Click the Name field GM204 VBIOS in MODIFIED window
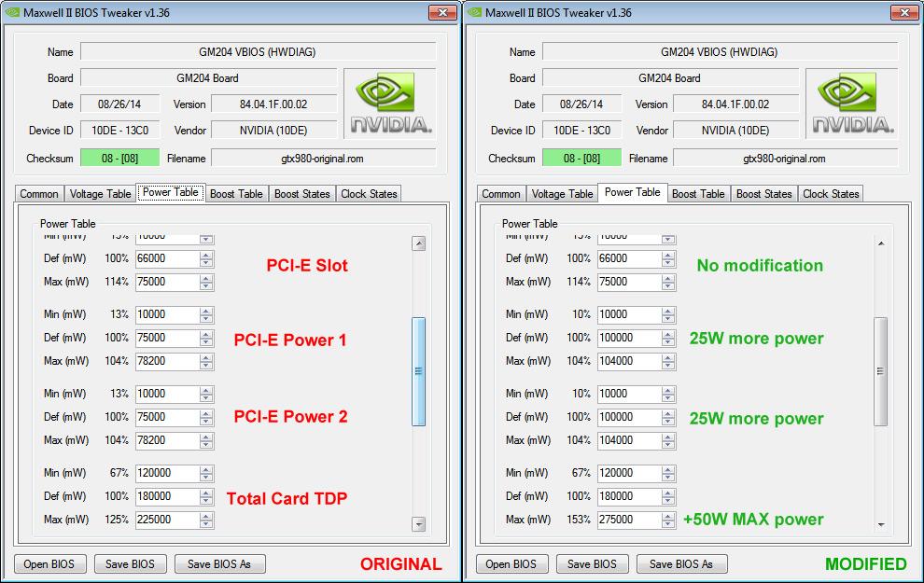The image size is (924, 583). (x=720, y=52)
